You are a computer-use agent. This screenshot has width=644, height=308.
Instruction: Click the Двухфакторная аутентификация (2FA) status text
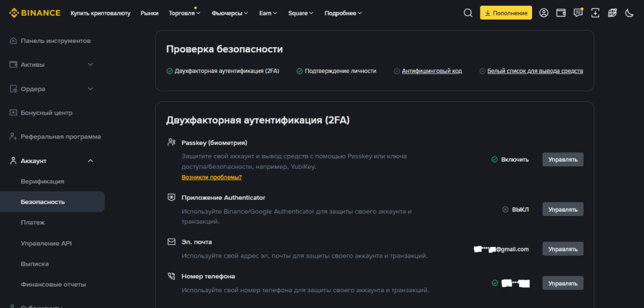coord(226,71)
